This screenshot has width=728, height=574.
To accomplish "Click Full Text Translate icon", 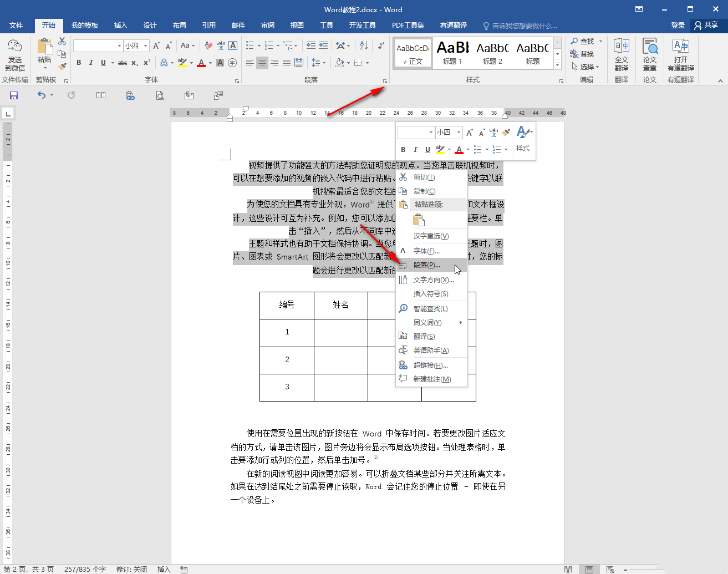I will [x=622, y=55].
